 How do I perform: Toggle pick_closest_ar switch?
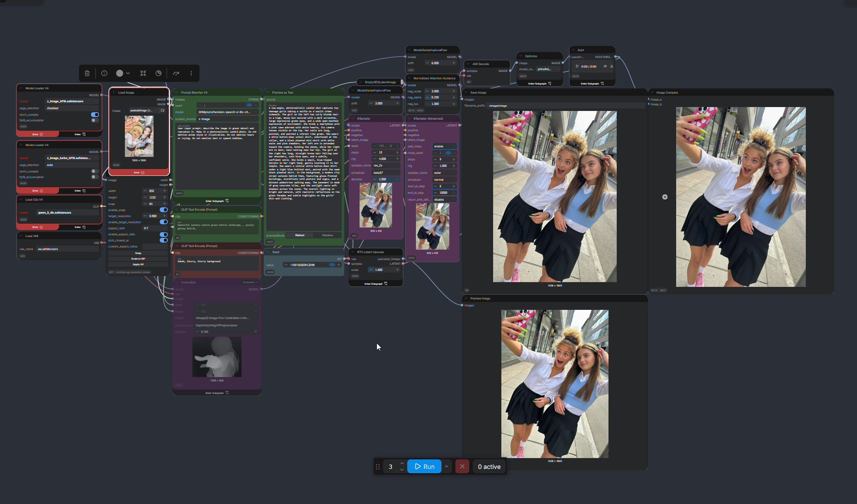[164, 240]
